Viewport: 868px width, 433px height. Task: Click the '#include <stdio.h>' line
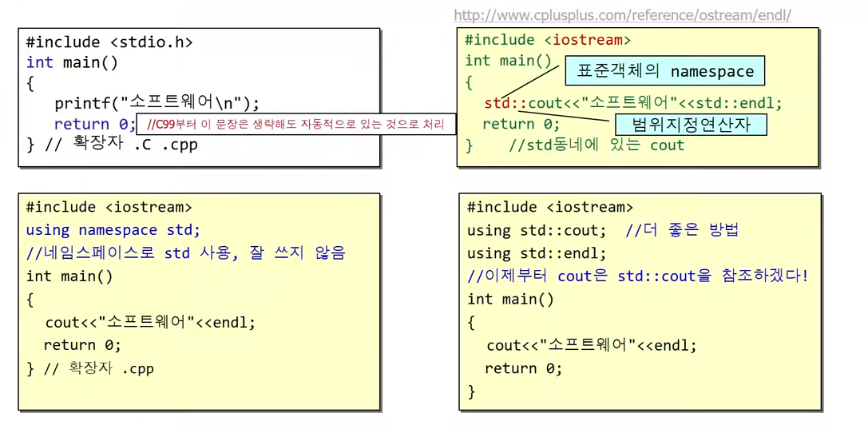[109, 42]
